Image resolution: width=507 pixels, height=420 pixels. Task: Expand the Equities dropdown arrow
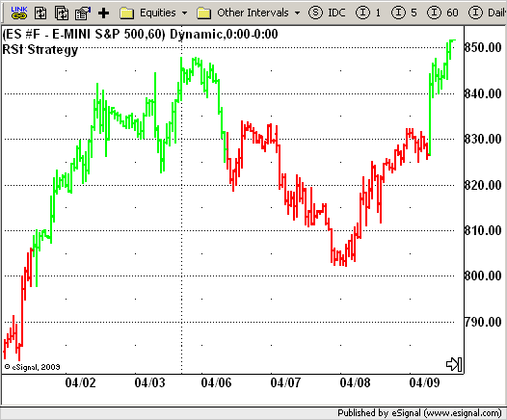click(x=185, y=13)
